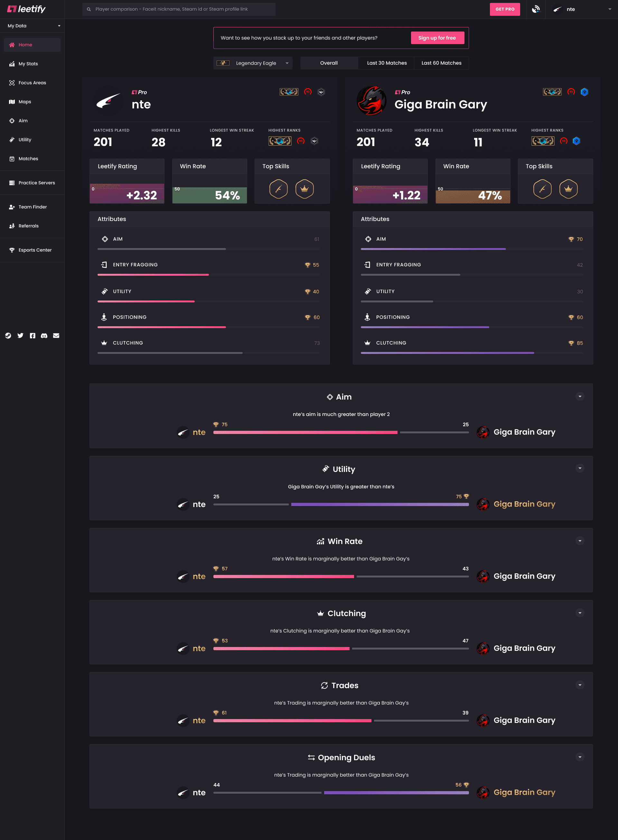Open Team Finder page
Screen dimensions: 618x840
32,207
